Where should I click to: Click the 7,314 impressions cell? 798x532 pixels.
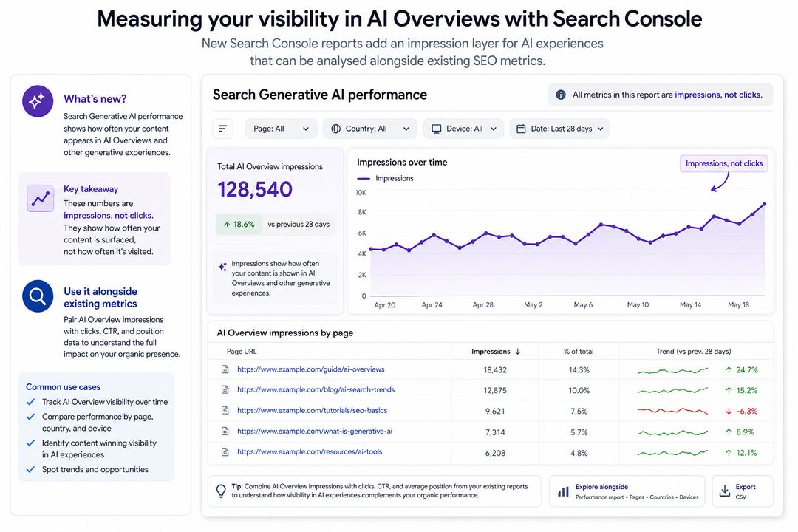[495, 432]
